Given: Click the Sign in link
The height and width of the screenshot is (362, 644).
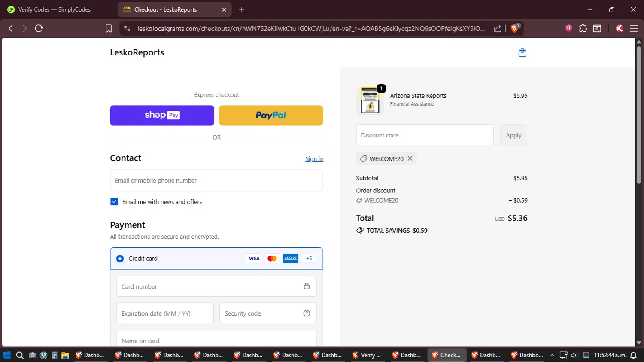Looking at the screenshot, I should click(x=314, y=159).
